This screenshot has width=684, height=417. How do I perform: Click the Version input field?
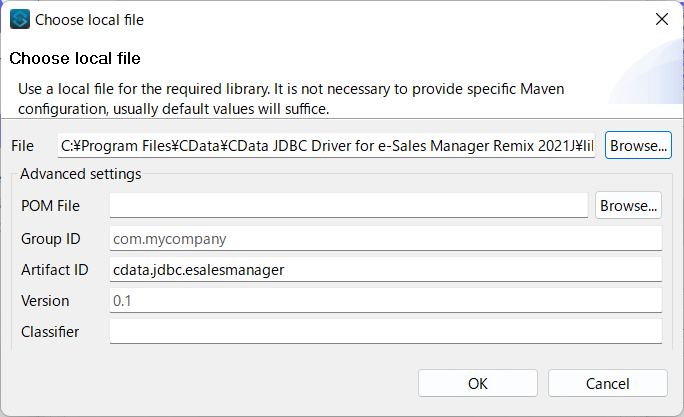coord(385,301)
